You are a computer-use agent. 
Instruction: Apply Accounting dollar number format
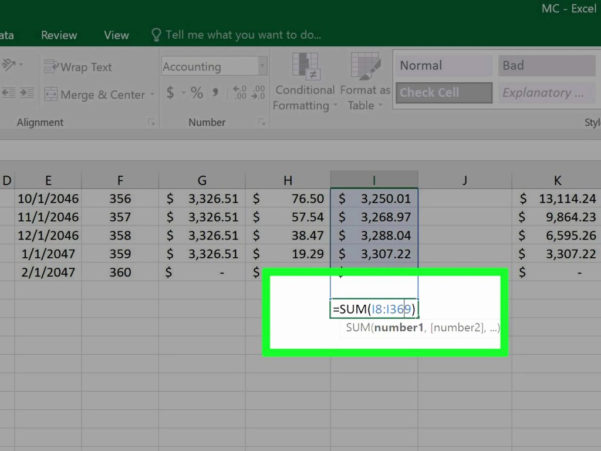(170, 93)
